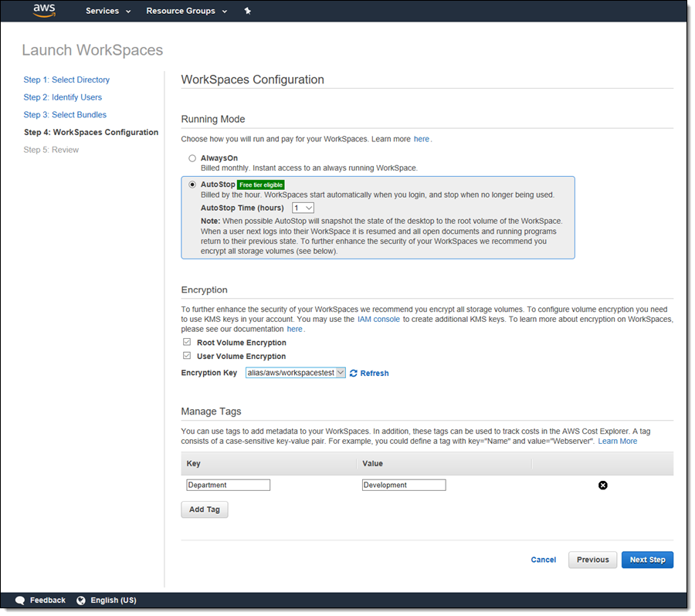Open the IAM console link
Viewport: 695px width, 616px height.
(378, 319)
